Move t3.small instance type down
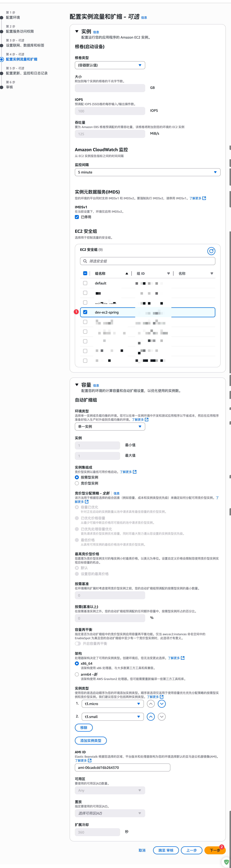Viewport: 231px width, 868px height. 162,717
